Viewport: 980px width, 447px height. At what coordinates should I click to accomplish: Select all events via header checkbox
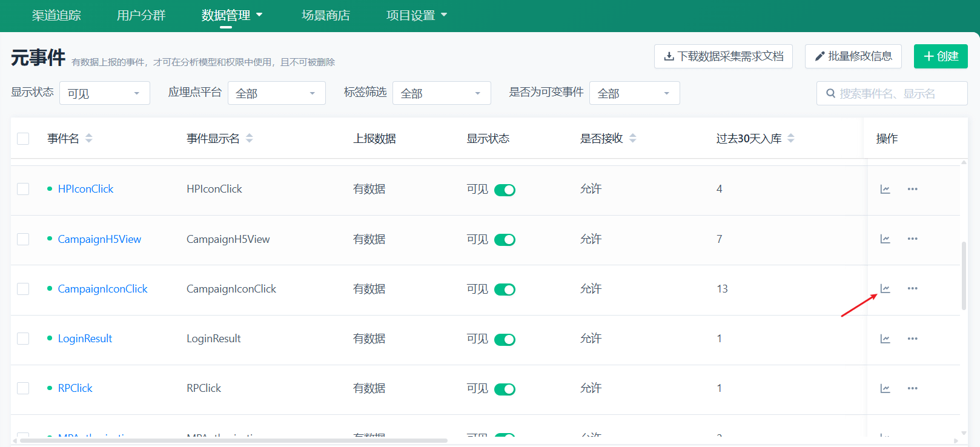[23, 139]
